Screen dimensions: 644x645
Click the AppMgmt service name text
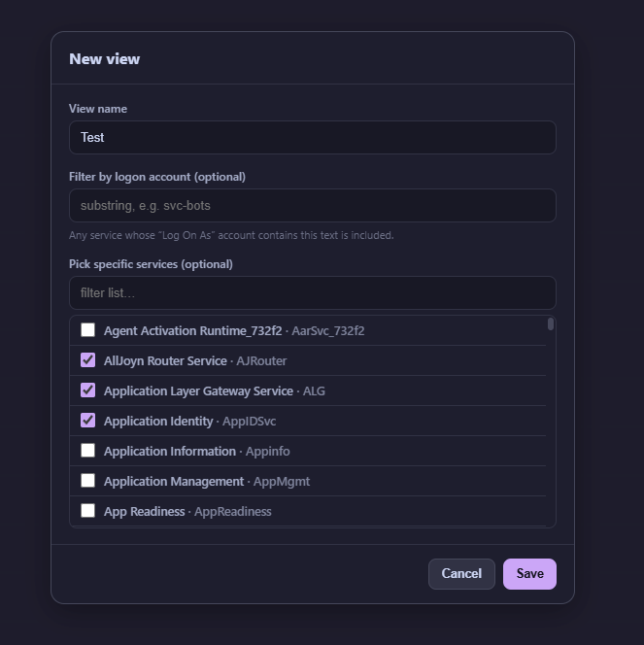(x=282, y=481)
